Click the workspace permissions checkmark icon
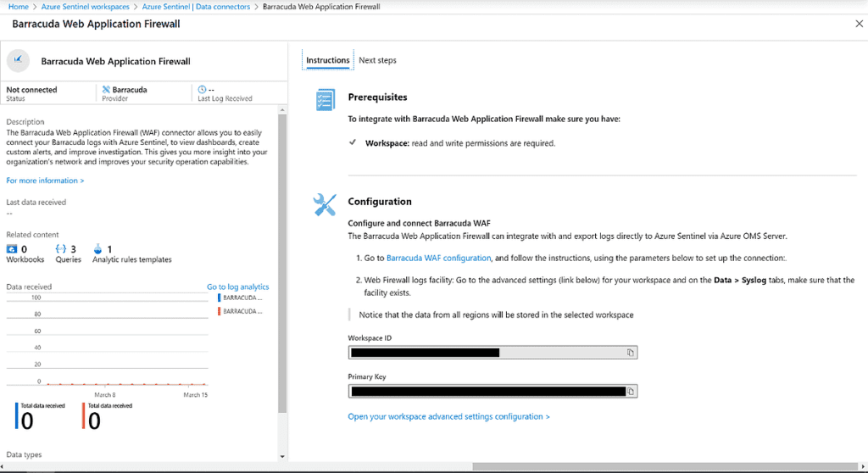This screenshot has height=473, width=868. click(353, 142)
